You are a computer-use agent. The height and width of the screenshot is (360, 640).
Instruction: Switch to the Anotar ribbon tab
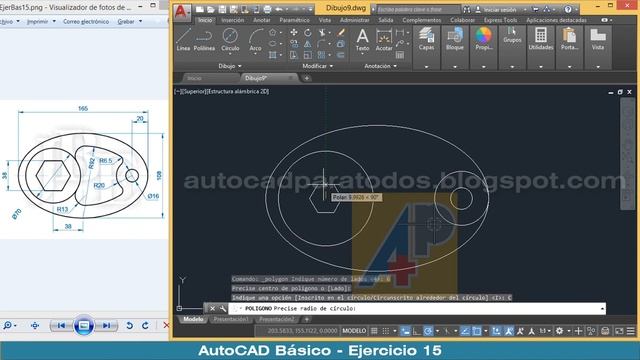(x=262, y=20)
